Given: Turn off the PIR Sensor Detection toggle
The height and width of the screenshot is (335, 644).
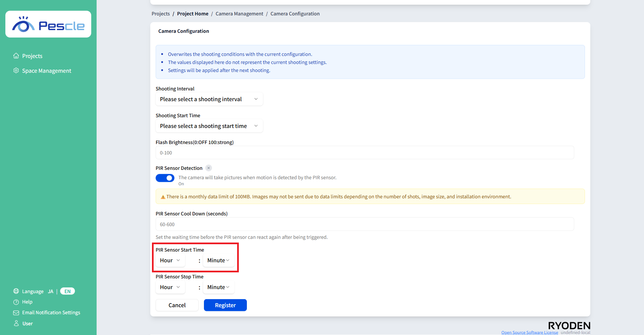Looking at the screenshot, I should coord(165,178).
